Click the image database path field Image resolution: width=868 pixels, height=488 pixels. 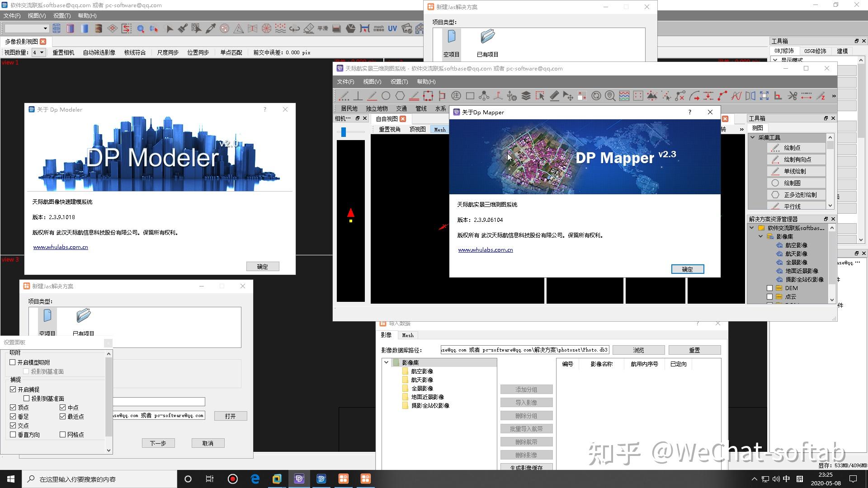tap(525, 350)
